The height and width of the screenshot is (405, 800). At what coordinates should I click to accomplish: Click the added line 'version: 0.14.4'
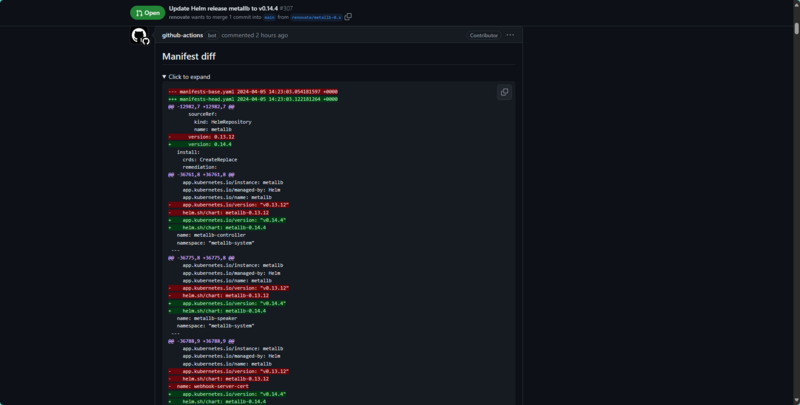(x=200, y=144)
